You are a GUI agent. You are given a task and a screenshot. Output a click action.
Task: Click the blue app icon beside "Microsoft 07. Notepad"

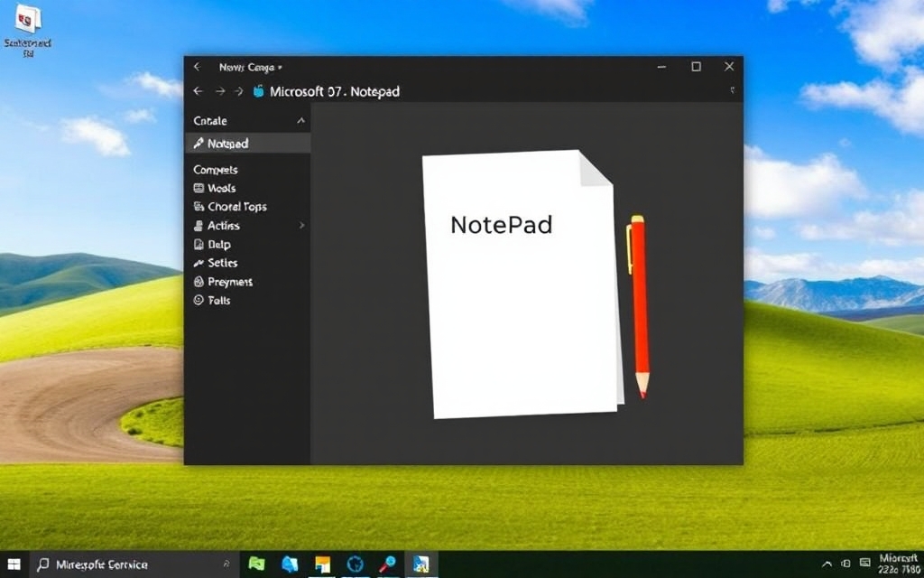pos(258,91)
